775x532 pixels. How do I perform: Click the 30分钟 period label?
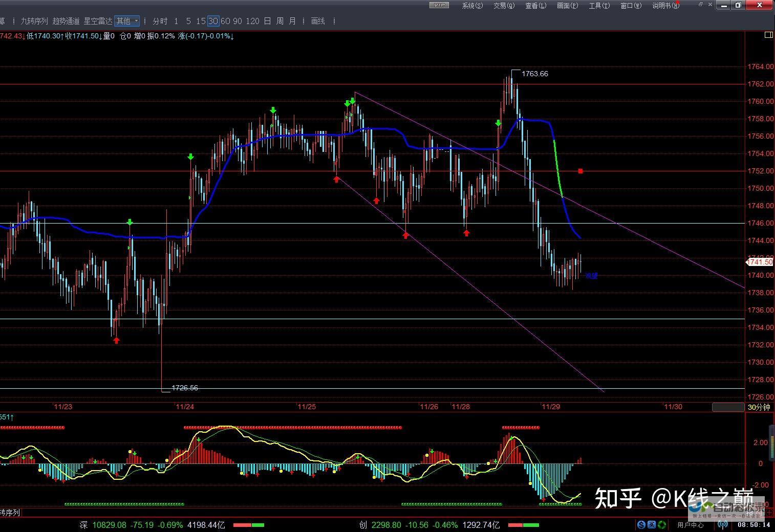tap(759, 407)
